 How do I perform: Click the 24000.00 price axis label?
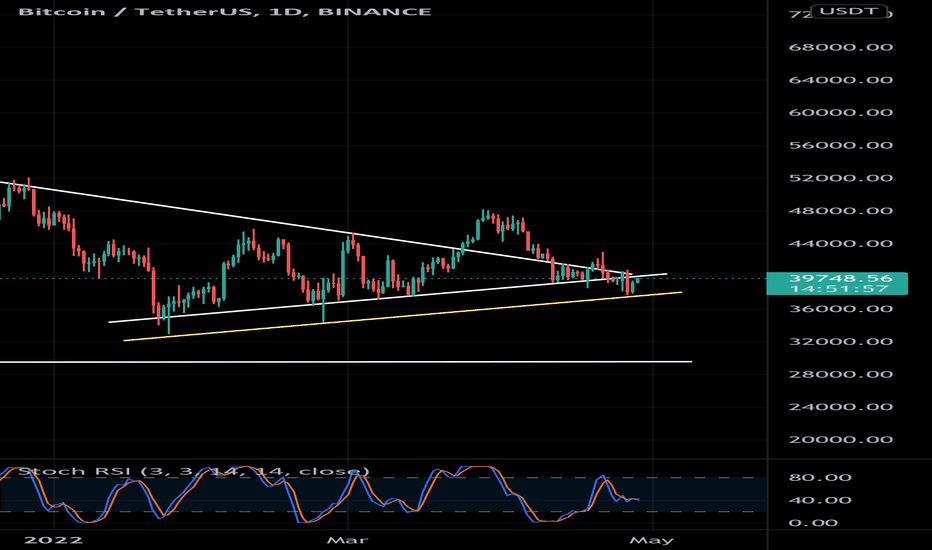[x=840, y=407]
